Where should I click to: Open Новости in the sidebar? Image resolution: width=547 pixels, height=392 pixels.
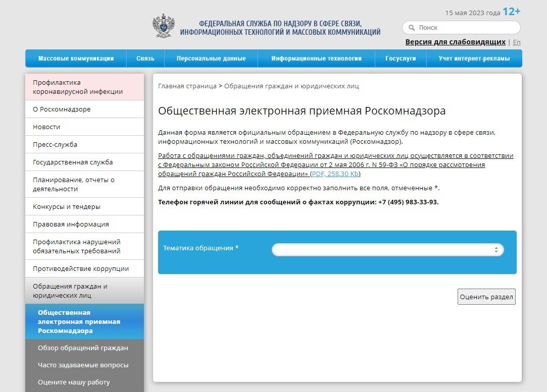coord(84,127)
